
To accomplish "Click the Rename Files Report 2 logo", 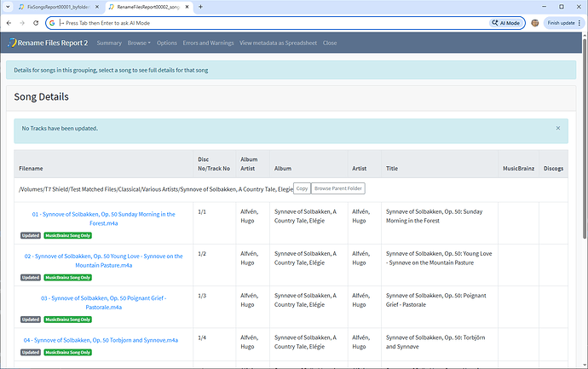I will coord(49,43).
